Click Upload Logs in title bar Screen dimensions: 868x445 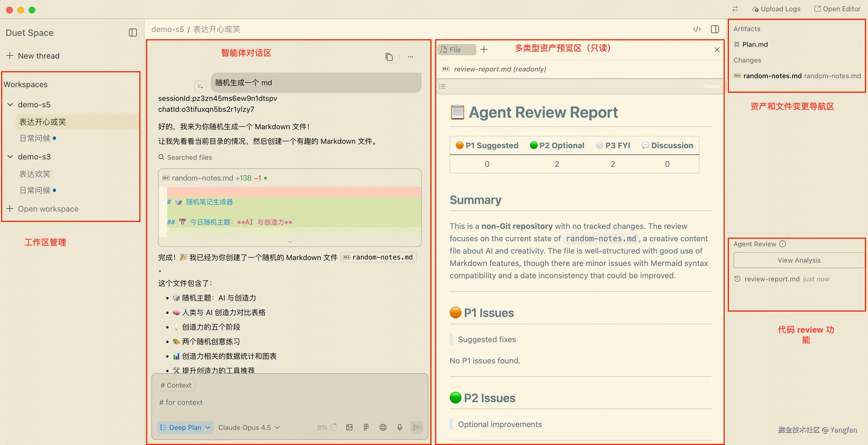[776, 9]
